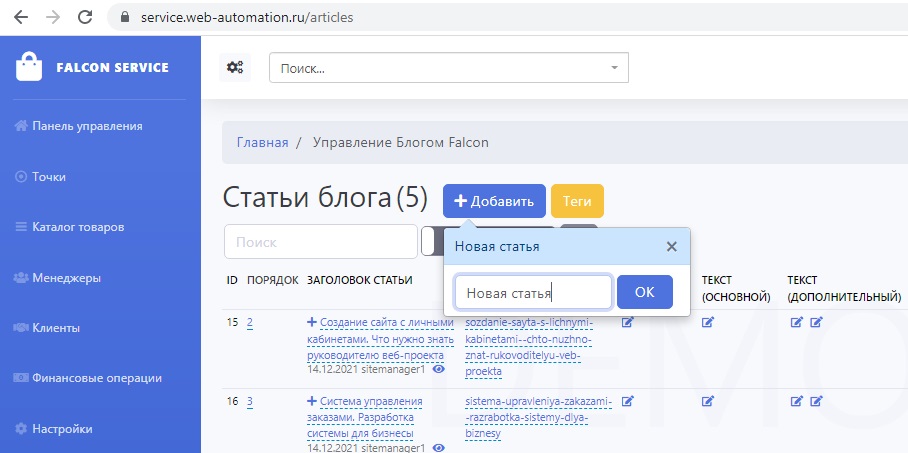Expand article 16 using its plus icon
The image size is (908, 453).
311,401
